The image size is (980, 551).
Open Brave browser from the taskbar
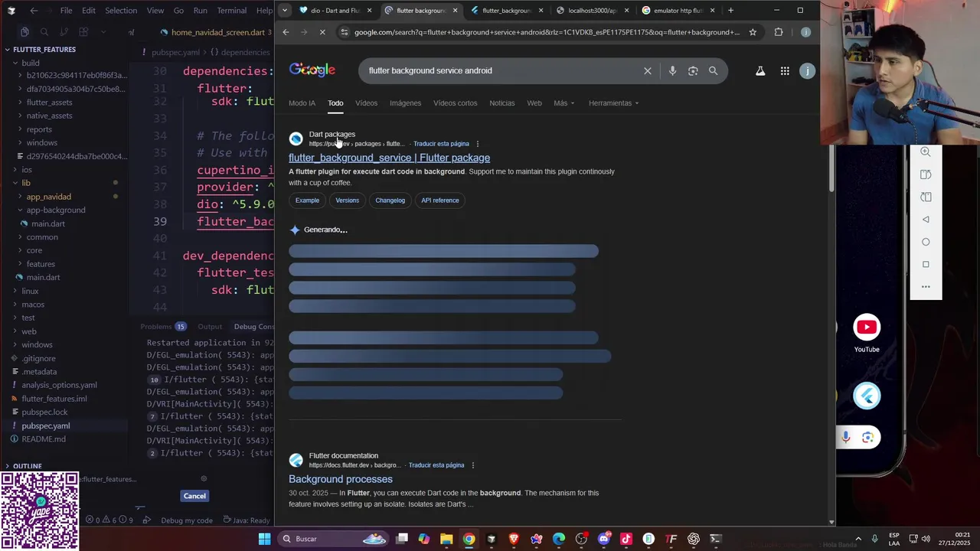coord(514,539)
